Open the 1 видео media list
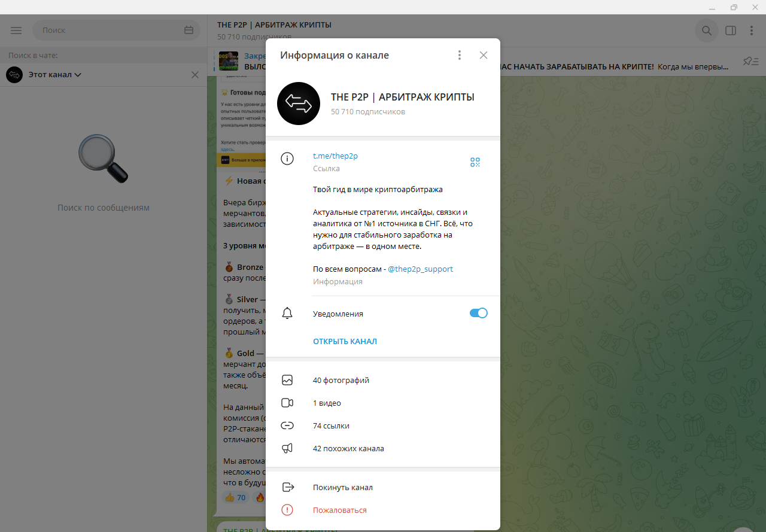 coord(383,403)
